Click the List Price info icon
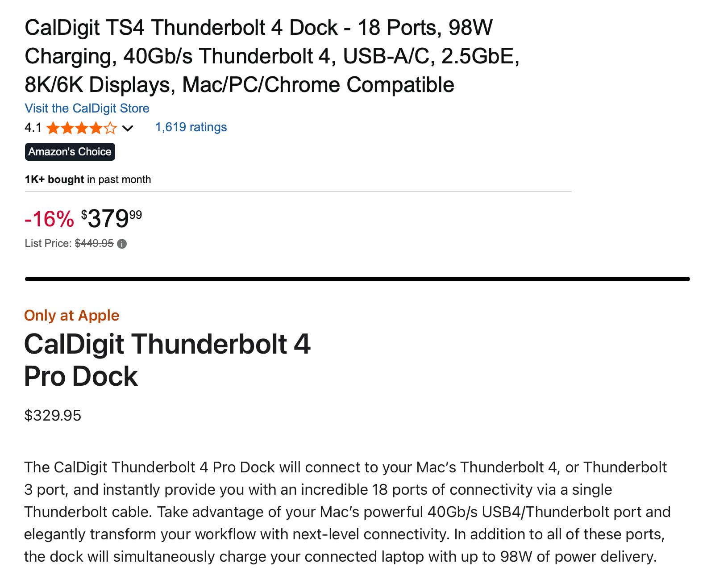This screenshot has height=588, width=711. [x=122, y=244]
